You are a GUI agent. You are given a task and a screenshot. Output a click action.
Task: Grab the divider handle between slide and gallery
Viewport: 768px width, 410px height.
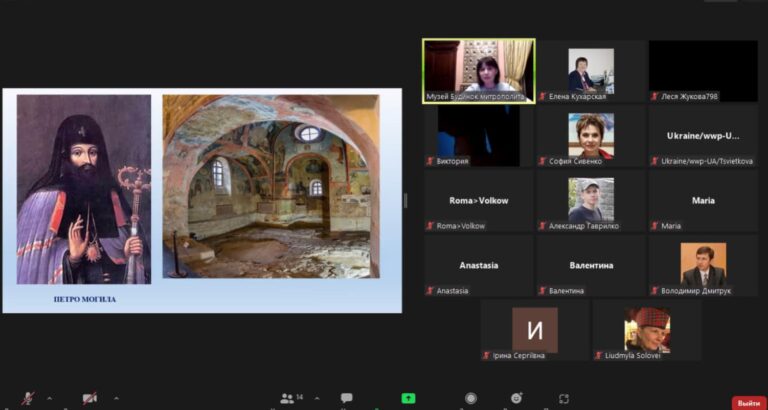(x=406, y=200)
